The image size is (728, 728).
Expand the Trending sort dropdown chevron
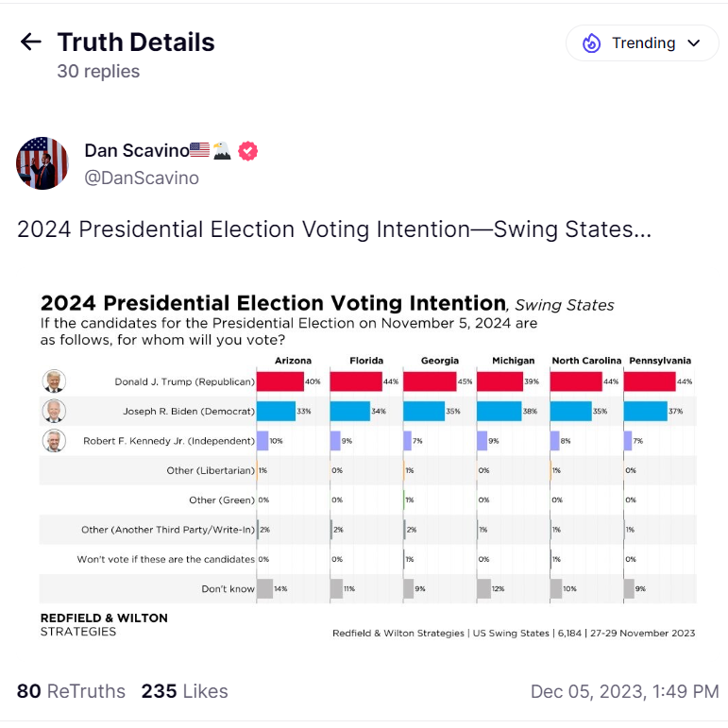(694, 43)
